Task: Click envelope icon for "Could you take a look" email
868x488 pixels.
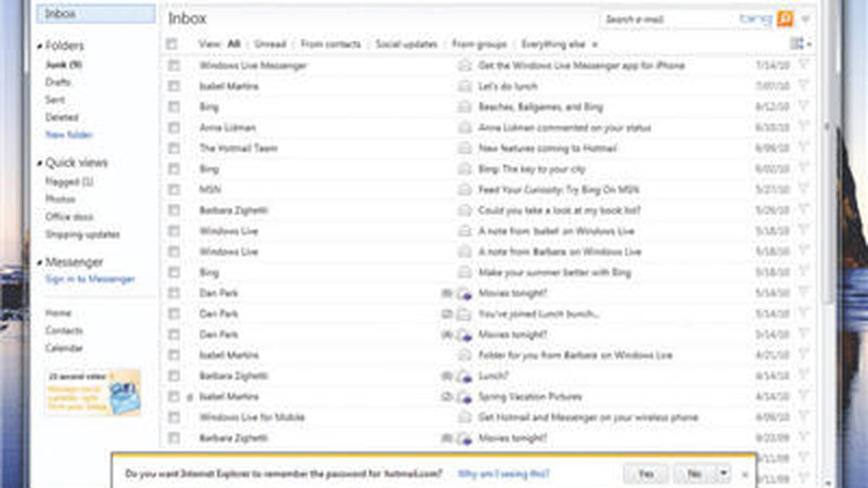Action: point(464,210)
